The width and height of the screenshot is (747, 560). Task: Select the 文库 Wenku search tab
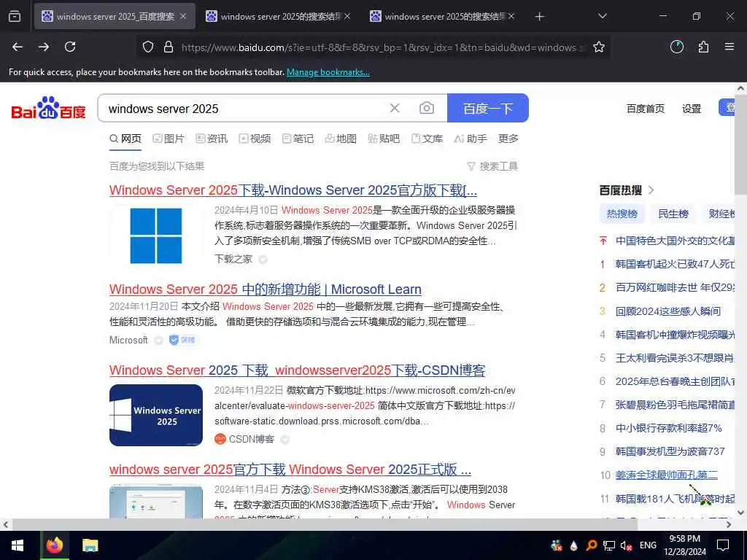click(427, 139)
